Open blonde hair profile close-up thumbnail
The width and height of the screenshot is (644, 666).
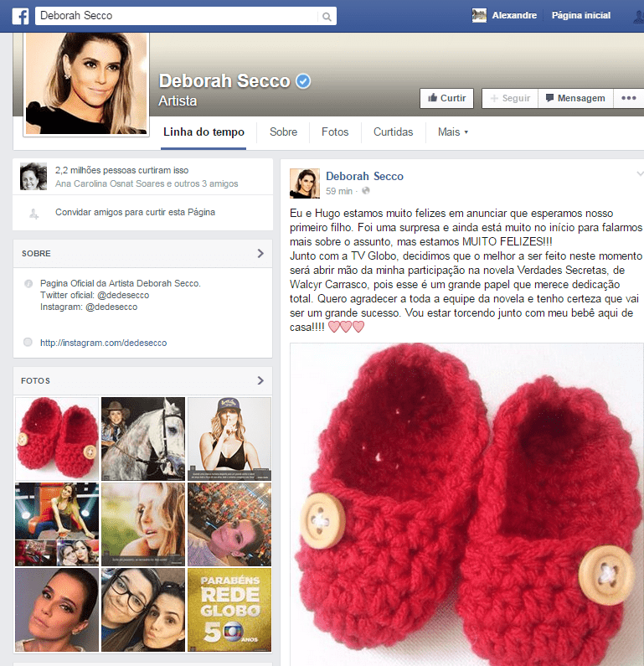click(143, 524)
